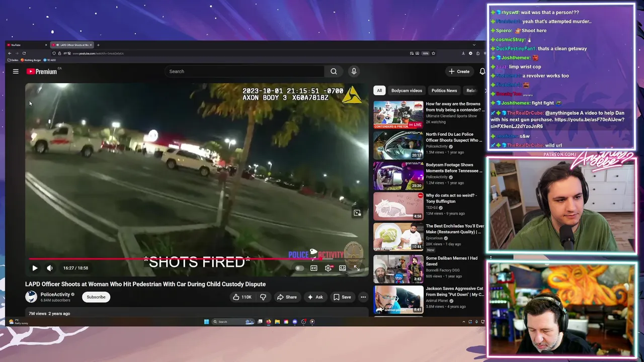Open TO ADD bookmark
Viewport: 644px width, 362px height.
(49, 60)
